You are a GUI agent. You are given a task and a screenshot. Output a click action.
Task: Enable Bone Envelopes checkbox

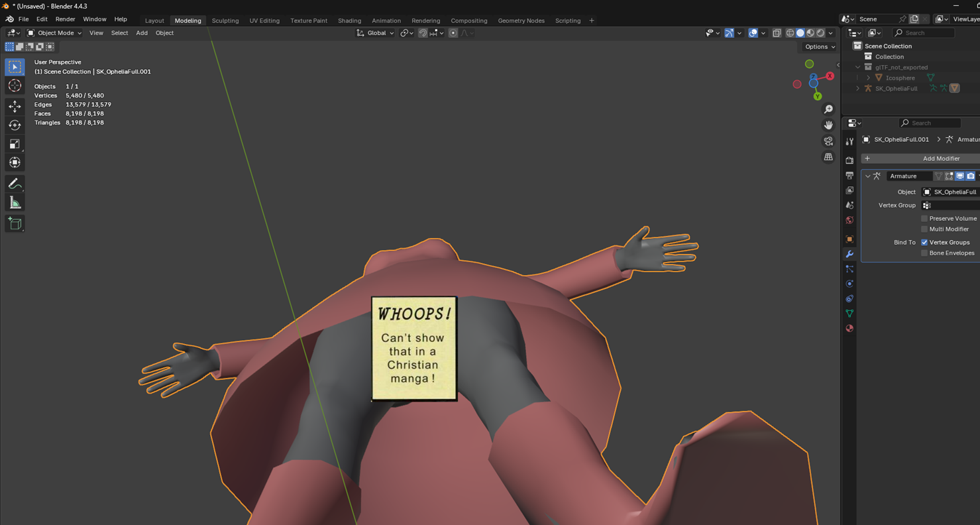pos(924,253)
